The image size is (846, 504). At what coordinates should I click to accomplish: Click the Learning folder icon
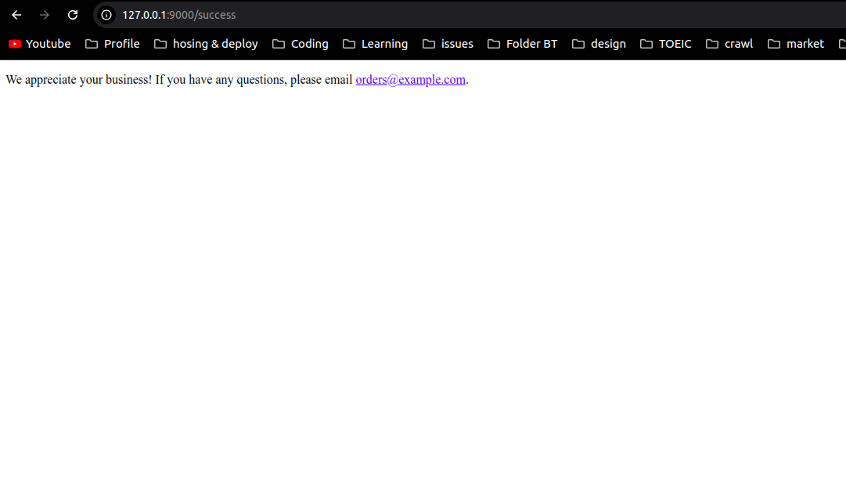[349, 43]
